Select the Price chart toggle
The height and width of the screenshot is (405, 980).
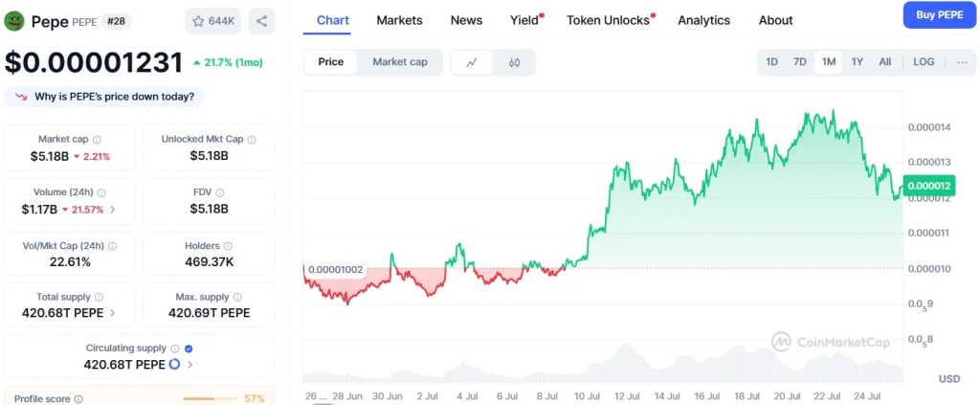pos(330,62)
